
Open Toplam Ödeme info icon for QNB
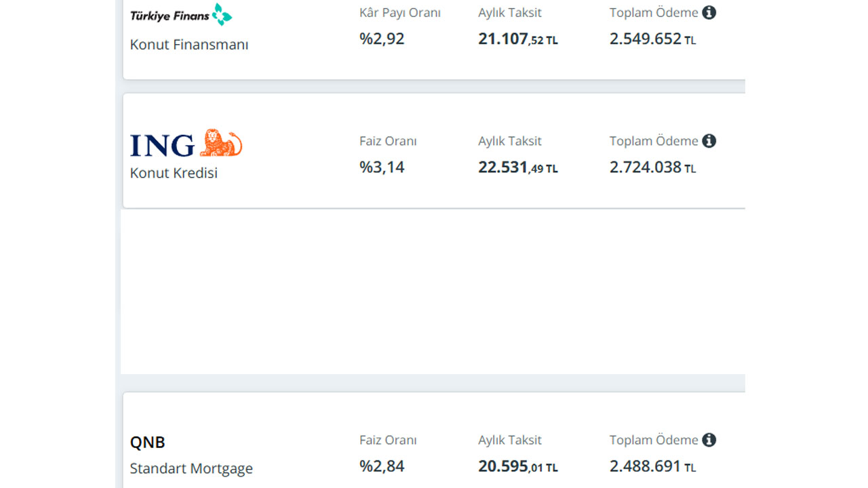pos(709,440)
